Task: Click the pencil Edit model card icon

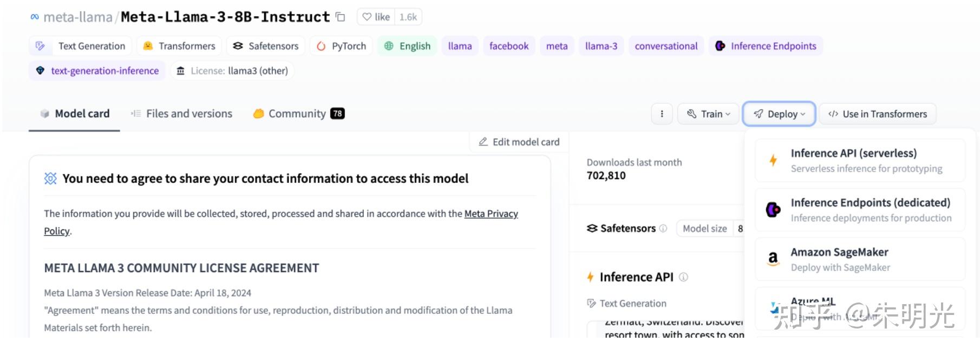Action: [x=483, y=142]
